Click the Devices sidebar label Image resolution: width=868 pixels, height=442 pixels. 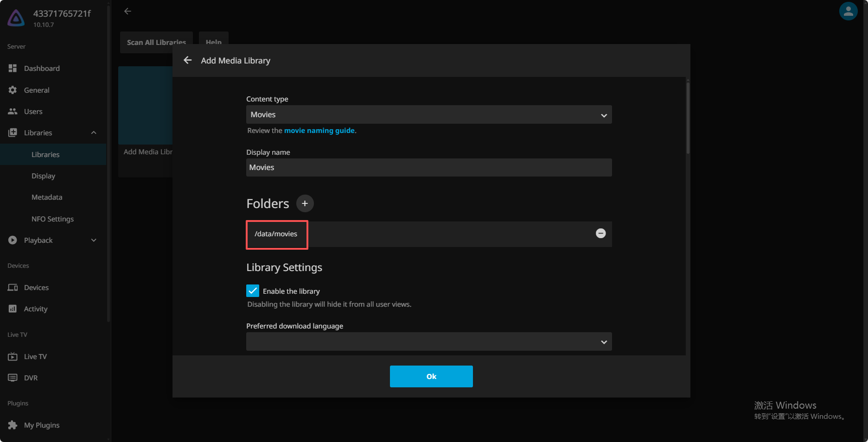tap(36, 287)
